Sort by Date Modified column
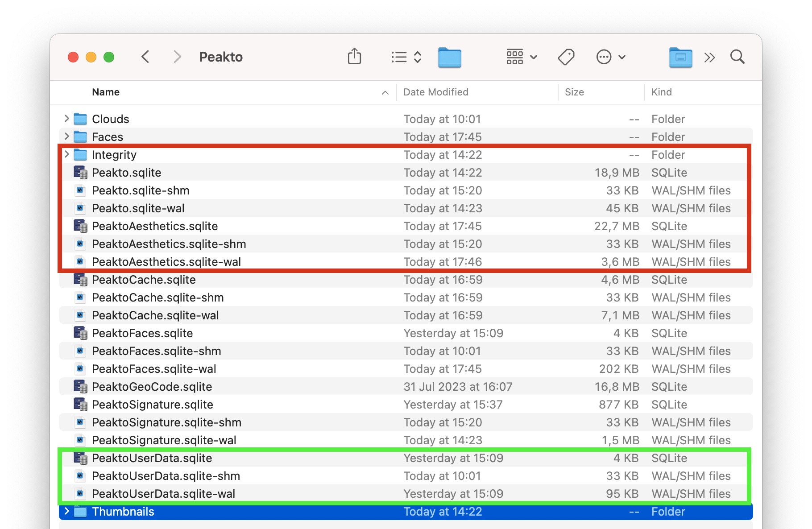Viewport: 812px width, 529px height. click(436, 92)
